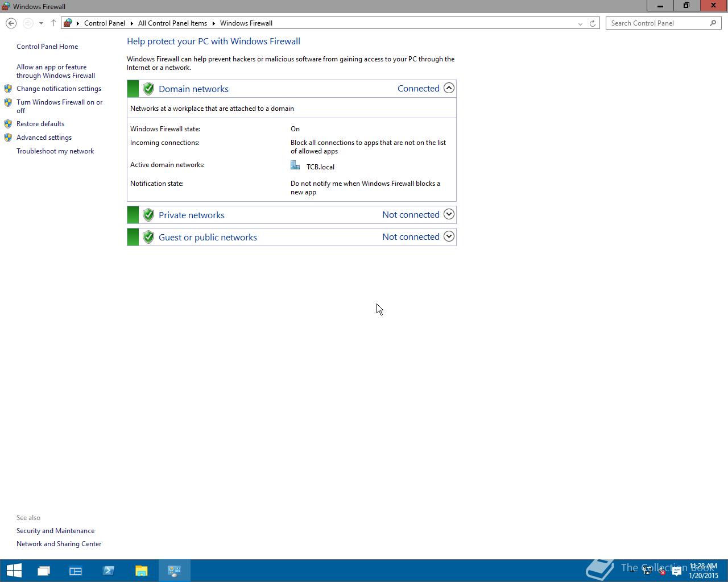Click Restore defaults link

(x=40, y=124)
